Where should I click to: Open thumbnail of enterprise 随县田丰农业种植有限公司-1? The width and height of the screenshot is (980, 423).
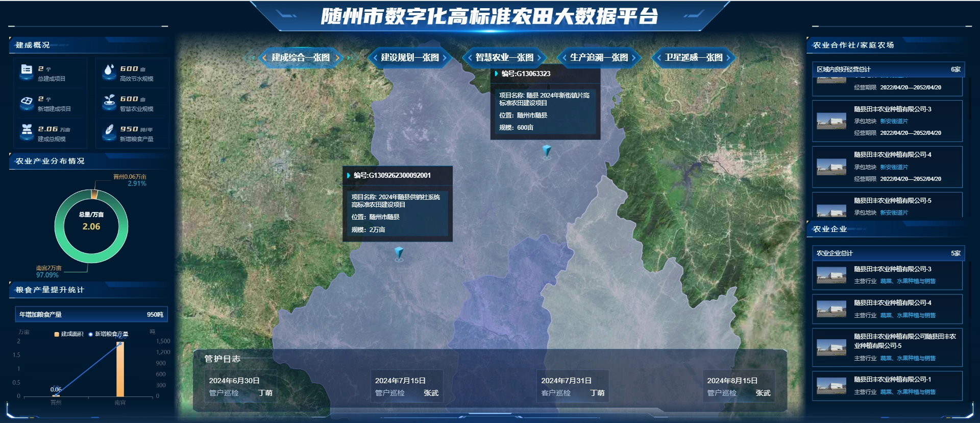[x=831, y=386]
